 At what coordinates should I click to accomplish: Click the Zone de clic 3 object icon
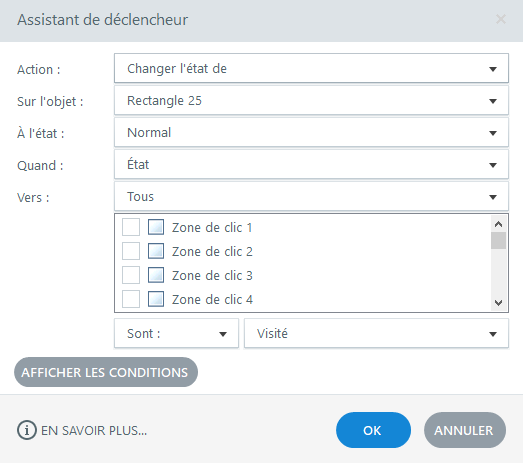point(156,275)
